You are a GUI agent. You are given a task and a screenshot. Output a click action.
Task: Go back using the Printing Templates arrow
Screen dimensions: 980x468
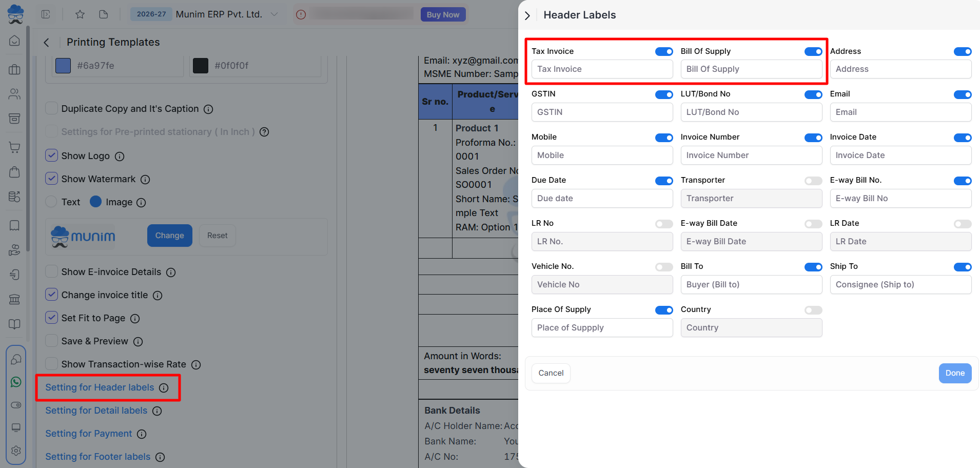point(47,43)
